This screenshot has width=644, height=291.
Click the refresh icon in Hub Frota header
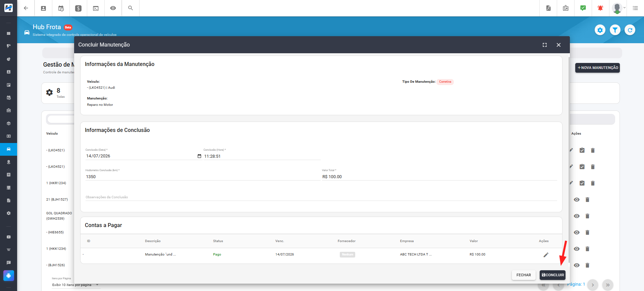point(630,30)
